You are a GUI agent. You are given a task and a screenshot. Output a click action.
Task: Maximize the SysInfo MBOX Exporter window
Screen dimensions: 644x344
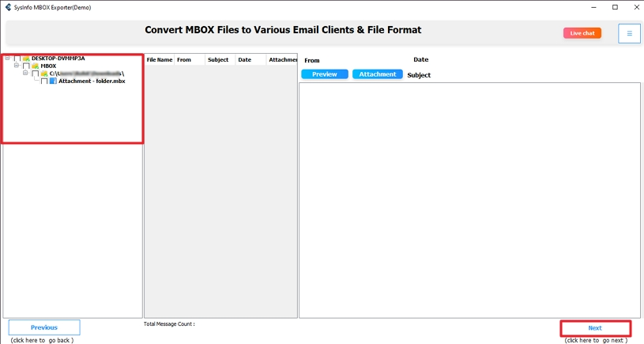(615, 7)
